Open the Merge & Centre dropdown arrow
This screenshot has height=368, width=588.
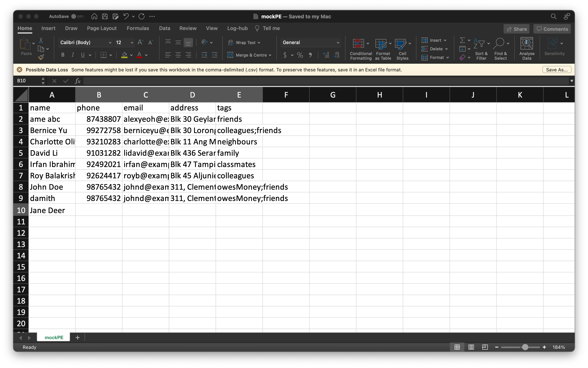(x=270, y=55)
